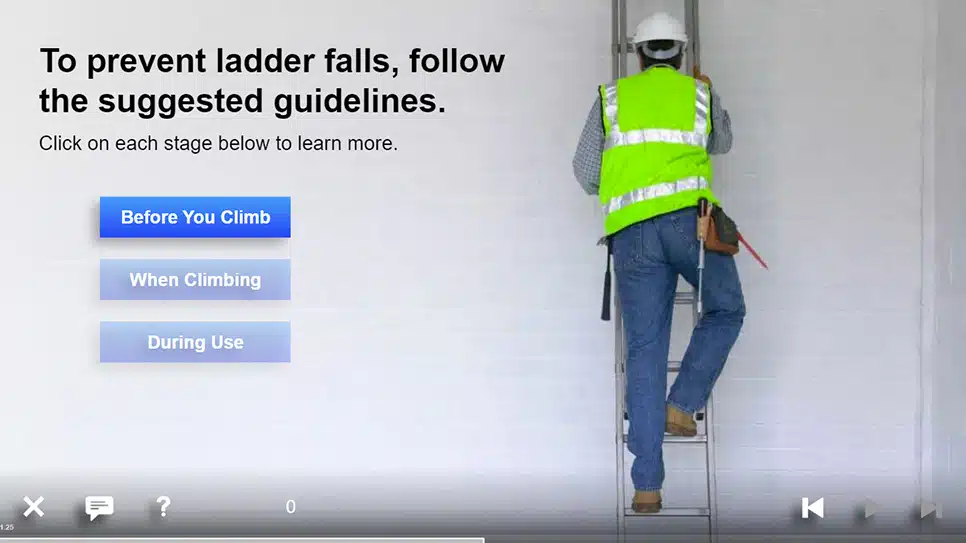
Task: Click the worker's boot on bottom rung
Action: (x=647, y=500)
